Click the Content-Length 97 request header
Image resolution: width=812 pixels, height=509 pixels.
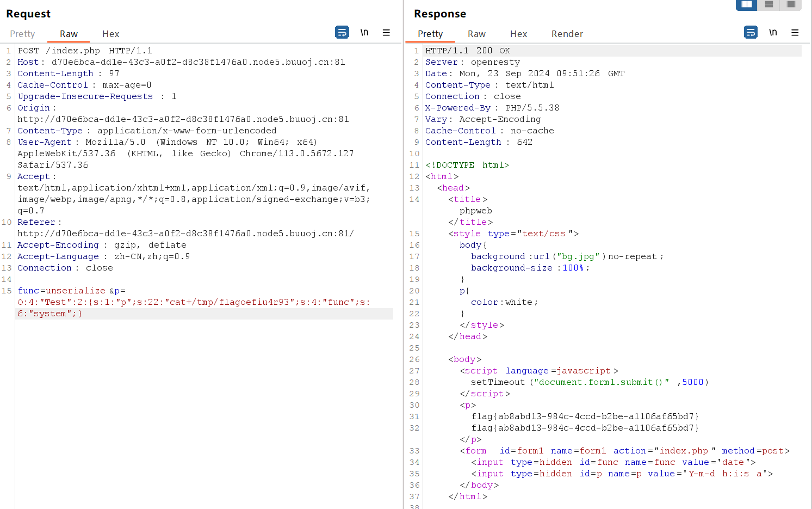[x=69, y=73]
